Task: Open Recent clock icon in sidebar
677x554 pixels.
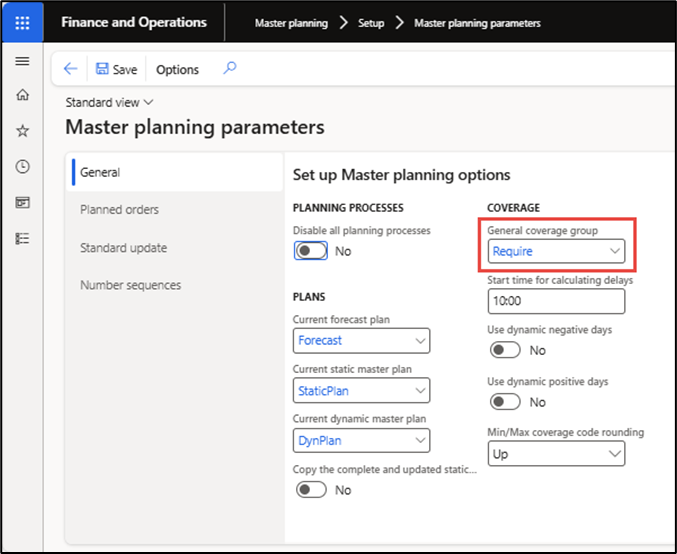Action: pyautogui.click(x=22, y=167)
